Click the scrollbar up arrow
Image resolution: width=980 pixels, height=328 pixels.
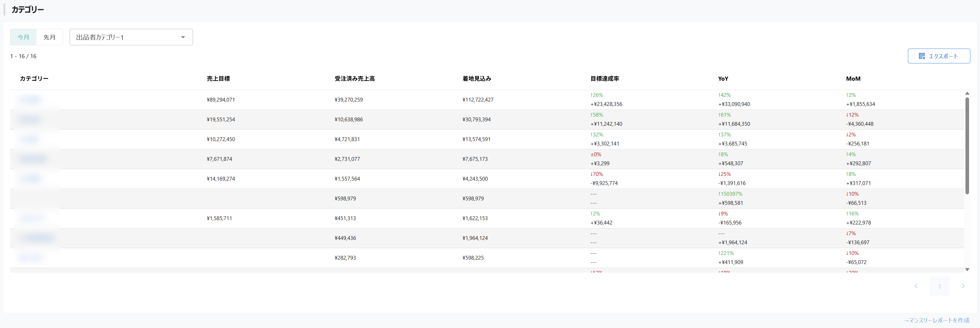tap(967, 93)
